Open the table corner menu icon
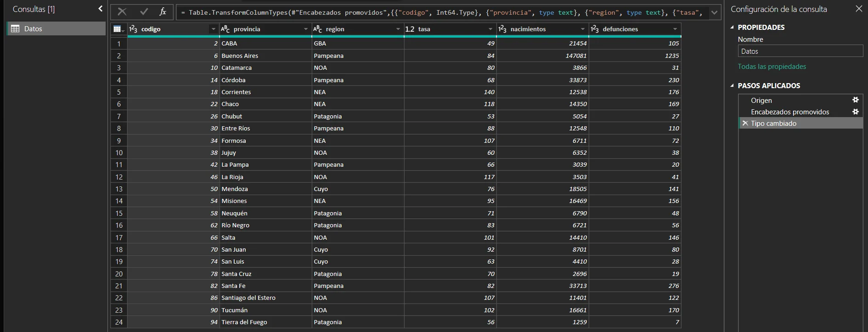The height and width of the screenshot is (332, 868). [119, 29]
